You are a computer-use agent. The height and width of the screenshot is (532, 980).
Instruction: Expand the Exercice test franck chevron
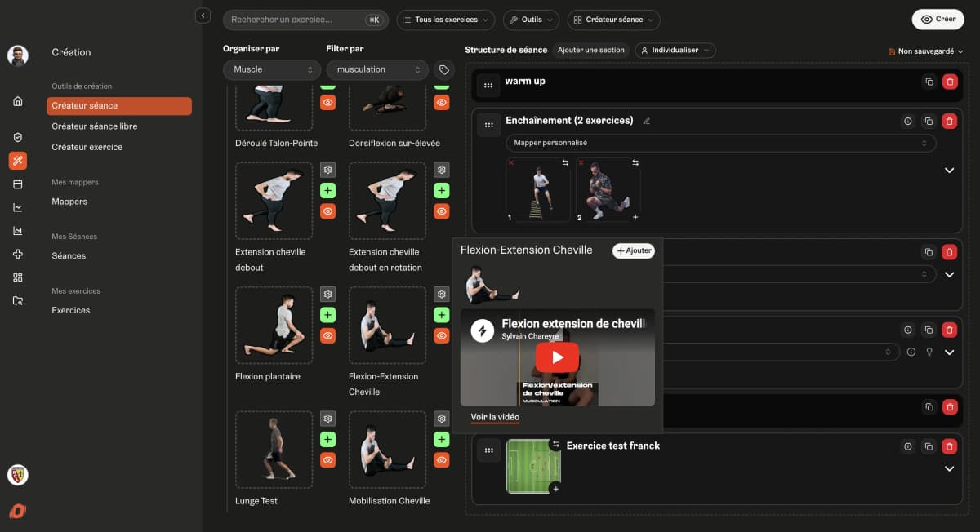(949, 469)
